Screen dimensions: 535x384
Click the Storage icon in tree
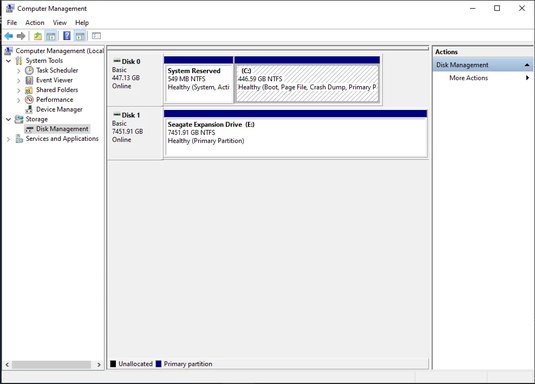click(x=19, y=119)
